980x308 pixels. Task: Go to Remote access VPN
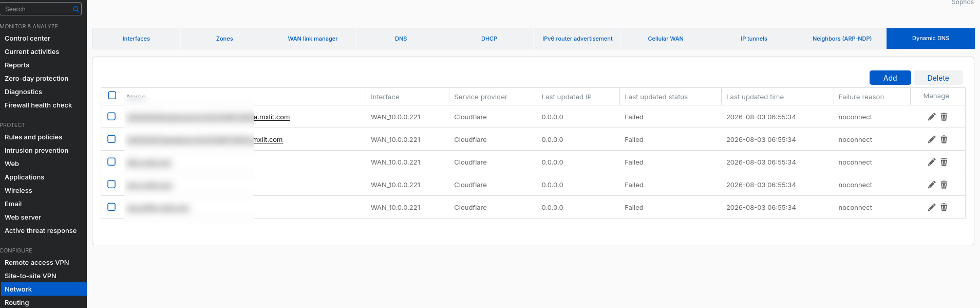click(x=36, y=263)
